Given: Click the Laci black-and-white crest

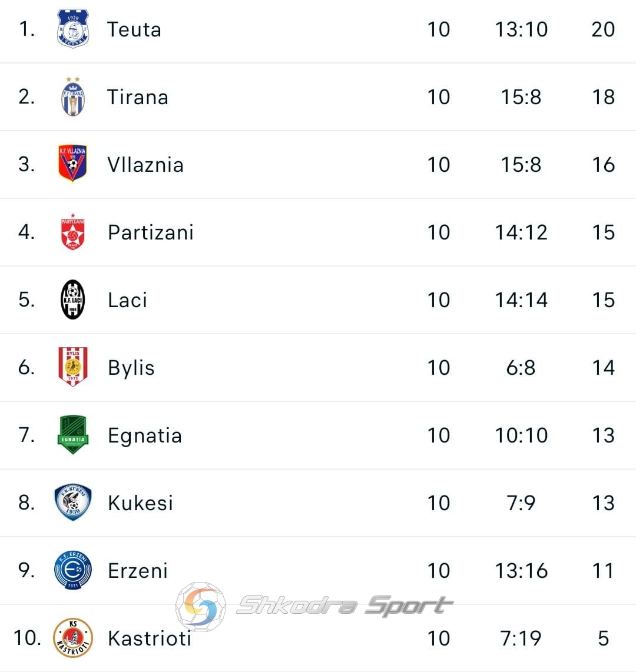Looking at the screenshot, I should pyautogui.click(x=73, y=300).
